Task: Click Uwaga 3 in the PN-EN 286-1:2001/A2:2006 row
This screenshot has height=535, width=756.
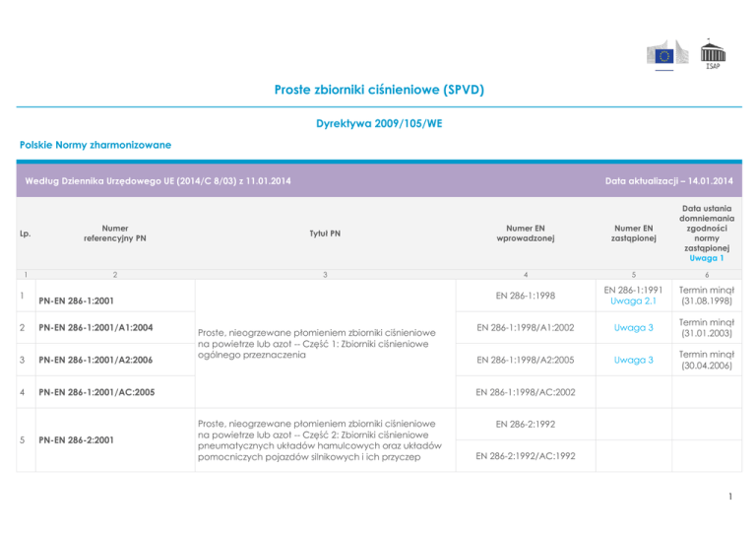Action: point(627,361)
